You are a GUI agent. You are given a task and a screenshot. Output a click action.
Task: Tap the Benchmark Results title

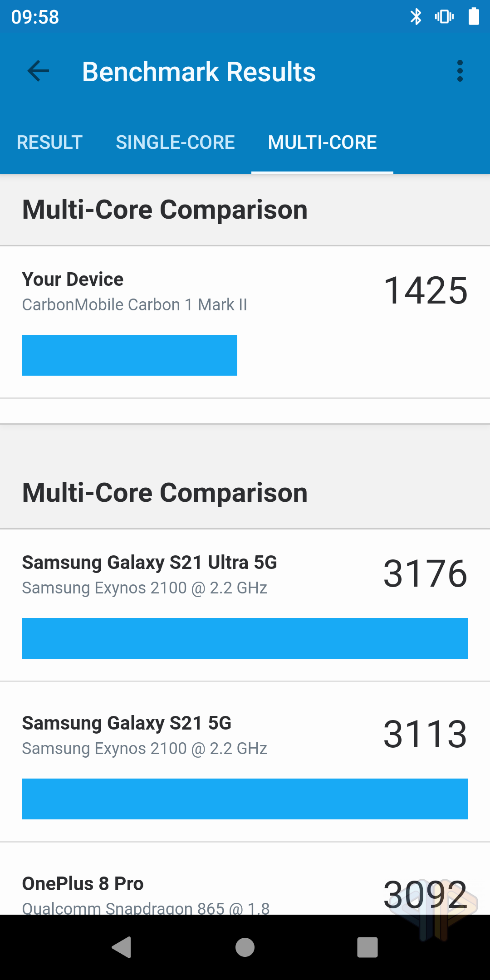coord(199,72)
